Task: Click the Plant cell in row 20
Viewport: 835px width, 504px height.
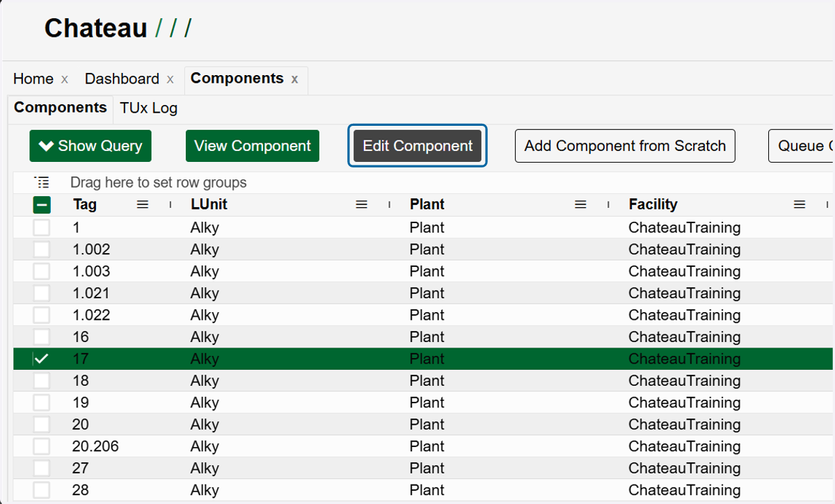Action: [427, 425]
